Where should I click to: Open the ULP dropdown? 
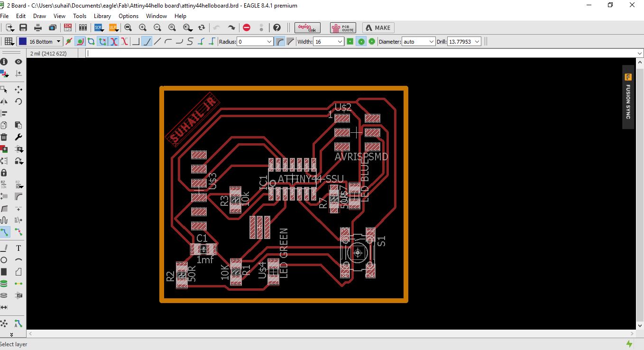point(113,28)
